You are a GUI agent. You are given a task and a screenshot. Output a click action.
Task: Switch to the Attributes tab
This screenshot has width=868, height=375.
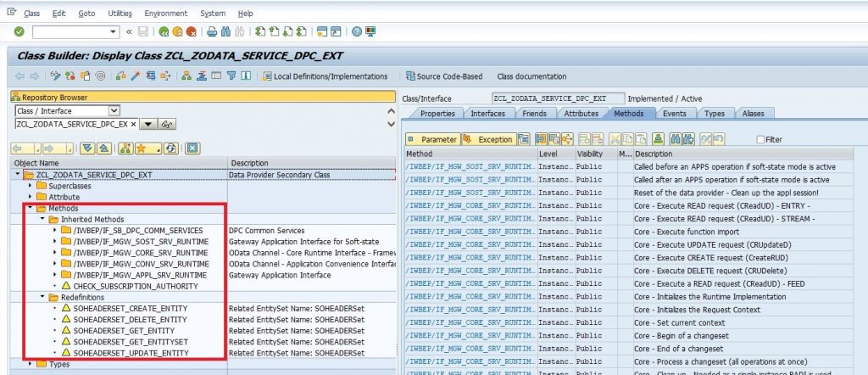click(x=581, y=113)
